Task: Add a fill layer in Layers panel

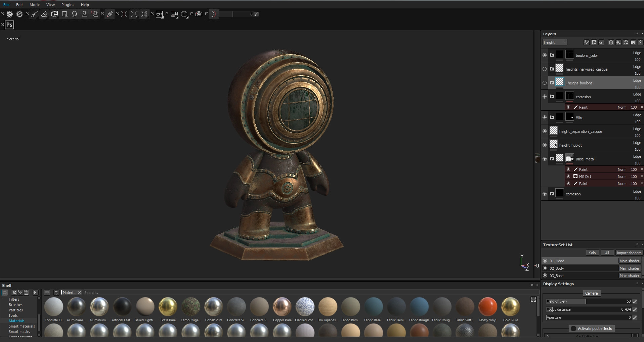Action: (618, 42)
